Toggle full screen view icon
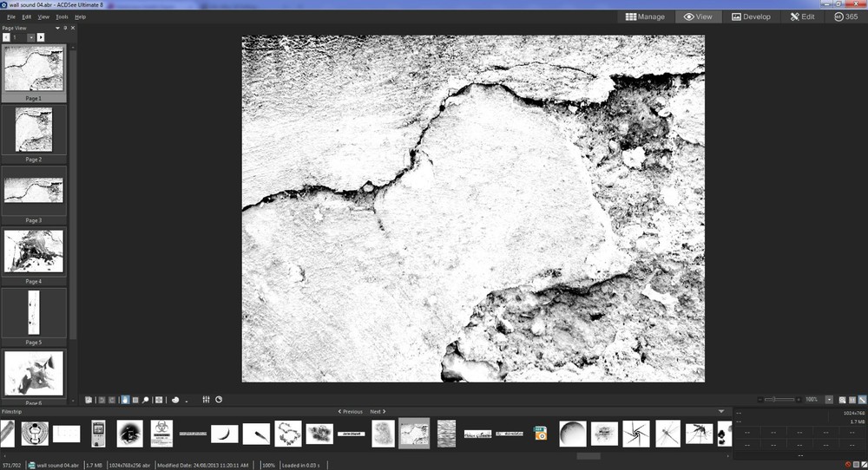 point(159,400)
